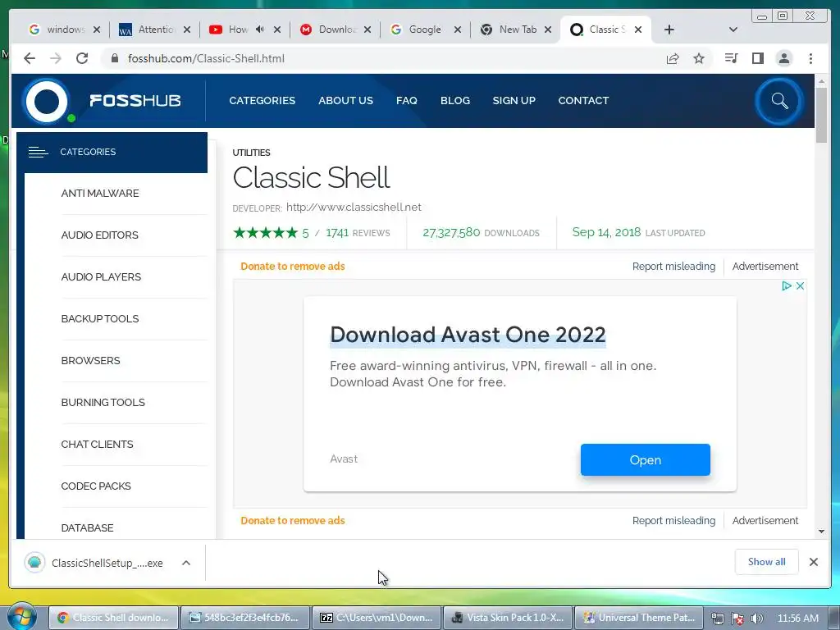Select BROWSERS category
Screen dimensions: 840x630
point(90,361)
